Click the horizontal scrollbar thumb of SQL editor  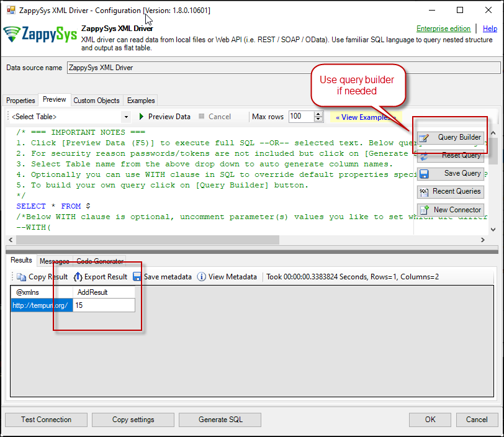click(x=148, y=240)
